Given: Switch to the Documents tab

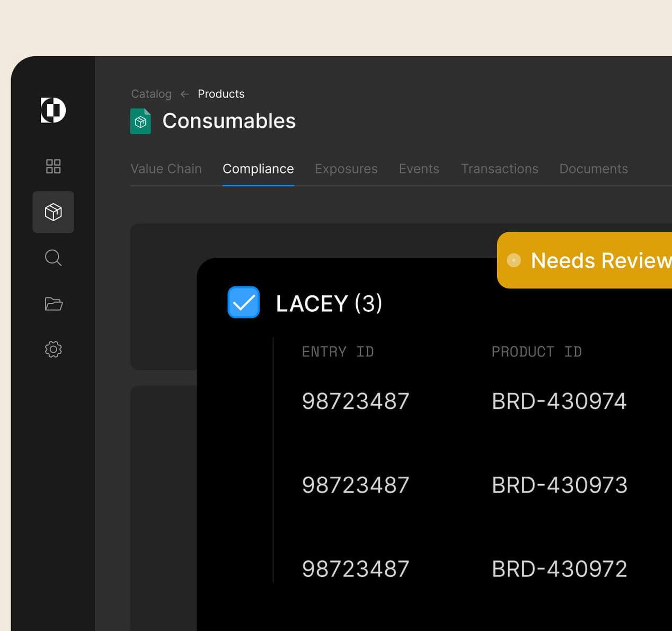Looking at the screenshot, I should click(594, 169).
